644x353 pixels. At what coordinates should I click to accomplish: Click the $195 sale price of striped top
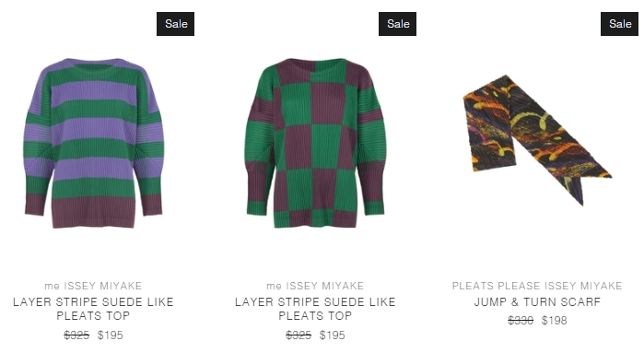click(110, 335)
